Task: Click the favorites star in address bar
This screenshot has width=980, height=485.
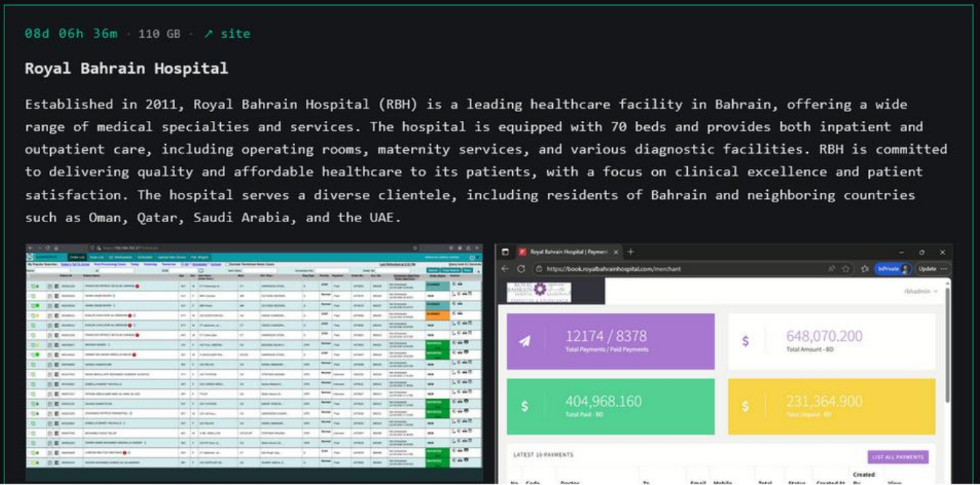Action: click(x=846, y=269)
